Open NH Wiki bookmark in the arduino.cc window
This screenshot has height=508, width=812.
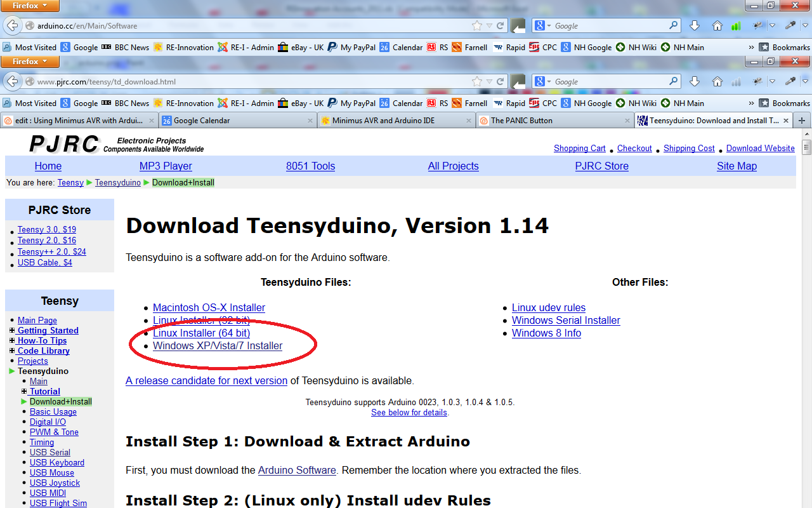[x=635, y=47]
